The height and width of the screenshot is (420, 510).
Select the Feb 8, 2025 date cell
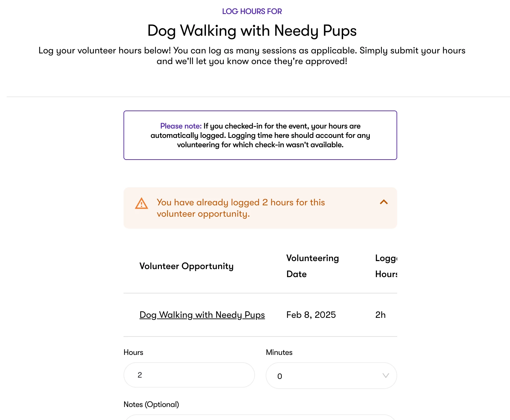311,315
